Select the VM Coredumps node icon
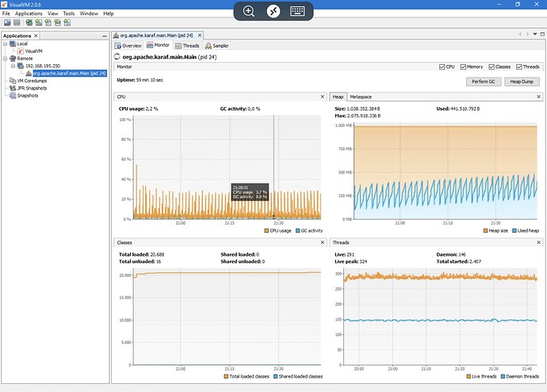The height and width of the screenshot is (392, 547). point(12,81)
